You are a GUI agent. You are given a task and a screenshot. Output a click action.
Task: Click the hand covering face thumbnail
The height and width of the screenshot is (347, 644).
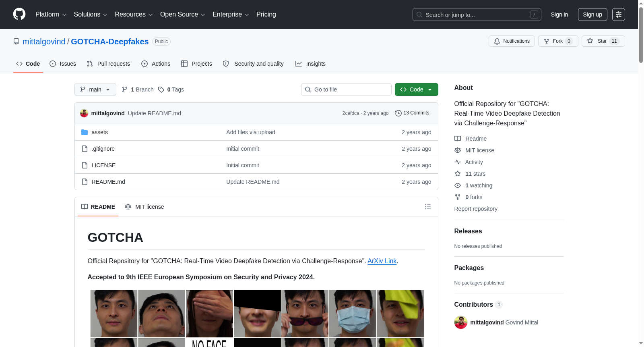209,314
